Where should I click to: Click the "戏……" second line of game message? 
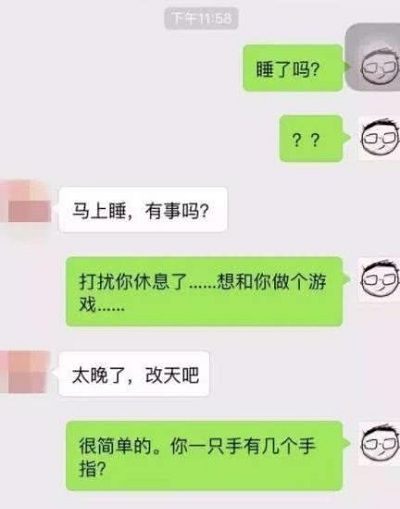click(x=102, y=304)
